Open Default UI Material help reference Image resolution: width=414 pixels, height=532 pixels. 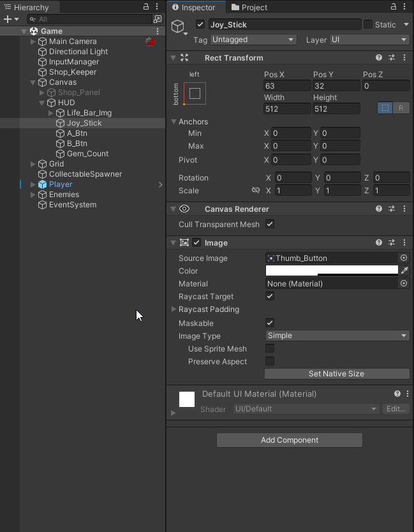click(x=397, y=394)
